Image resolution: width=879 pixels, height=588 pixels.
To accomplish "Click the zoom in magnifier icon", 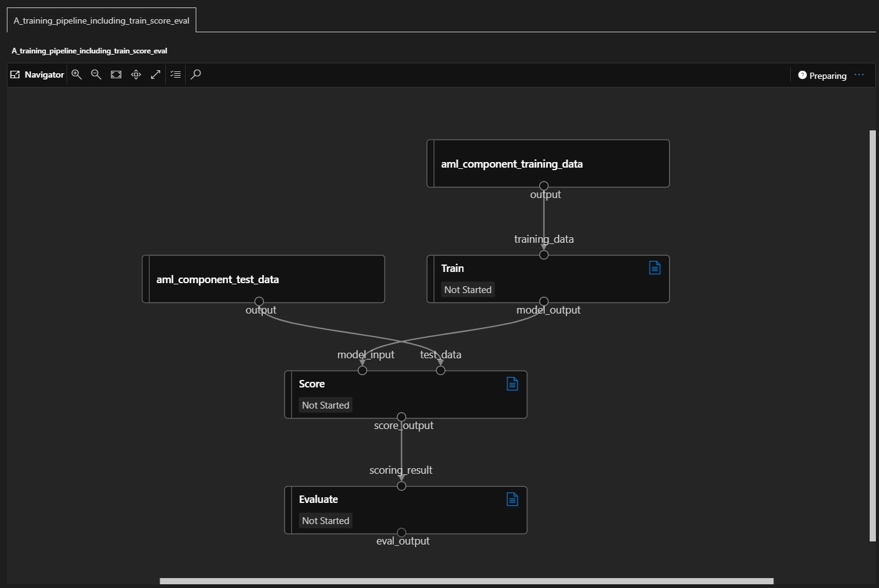I will point(76,75).
